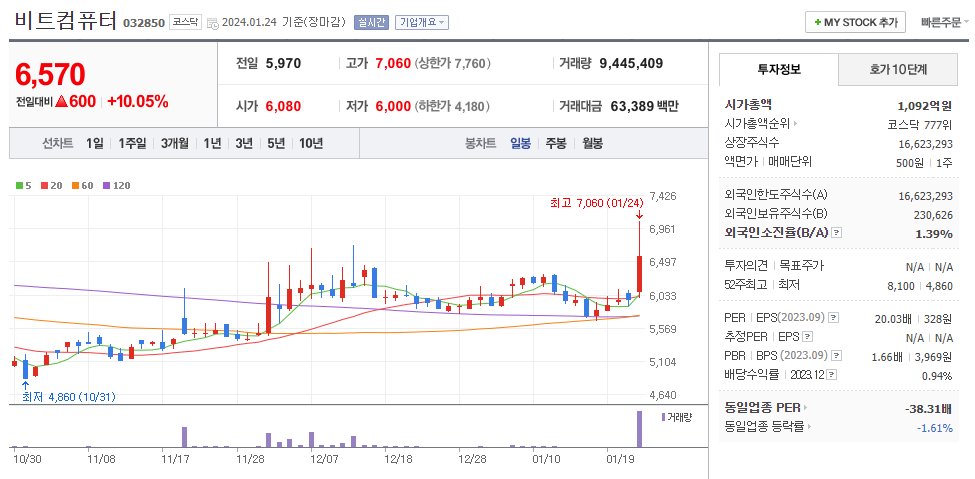Click the 거래량 volume legend marker
The width and height of the screenshot is (975, 479).
tap(663, 417)
